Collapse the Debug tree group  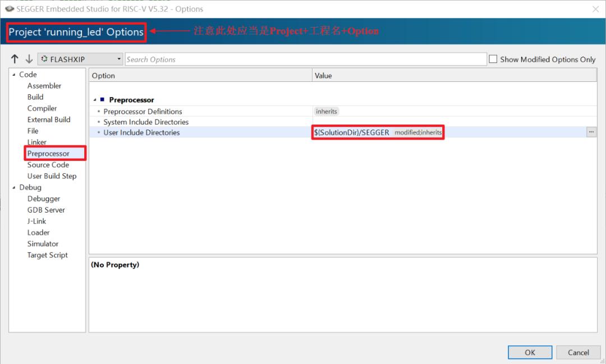pyautogui.click(x=14, y=187)
